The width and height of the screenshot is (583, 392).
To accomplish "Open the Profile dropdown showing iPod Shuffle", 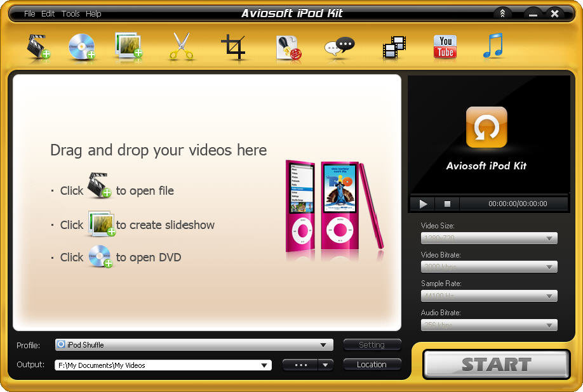I will click(x=194, y=345).
